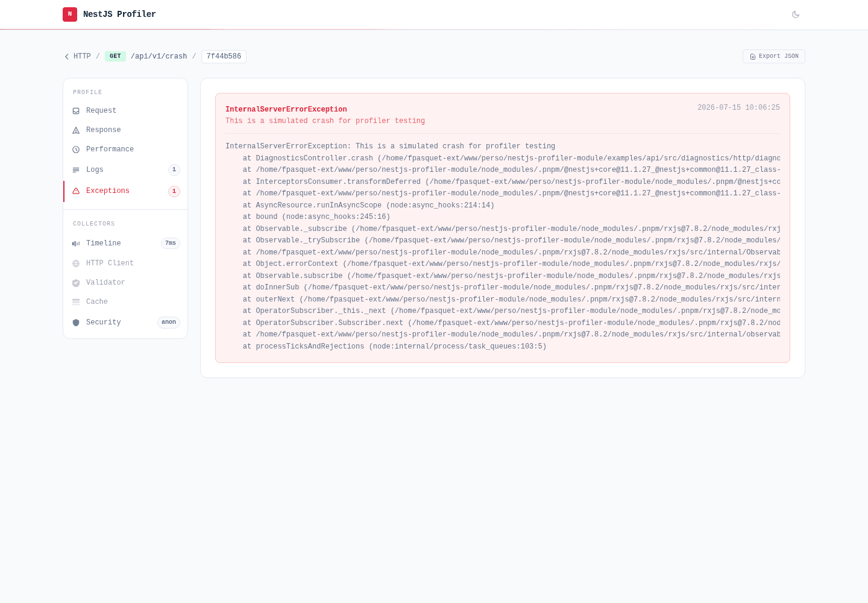
Task: Click the bound node:async_hooks stack line
Action: tap(316, 217)
